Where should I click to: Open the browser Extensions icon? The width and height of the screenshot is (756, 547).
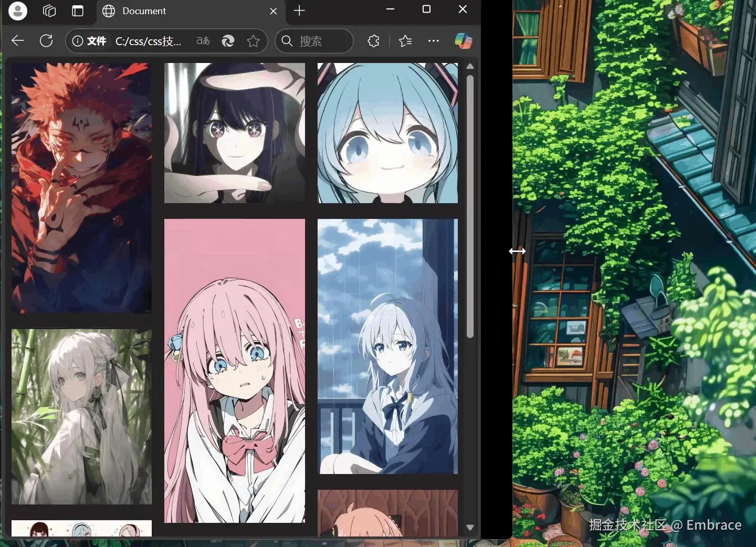tap(373, 41)
